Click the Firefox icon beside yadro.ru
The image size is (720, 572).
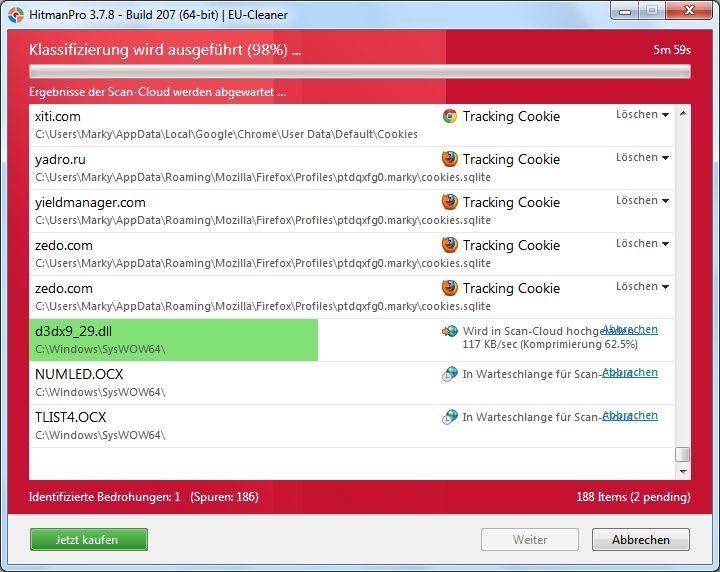(450, 159)
